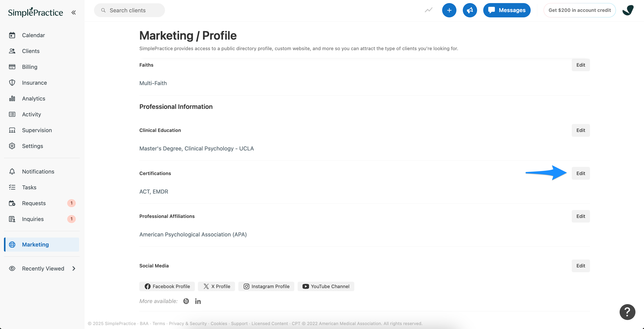Expand Recently Viewed with the chevron
This screenshot has width=644, height=329.
[74, 268]
